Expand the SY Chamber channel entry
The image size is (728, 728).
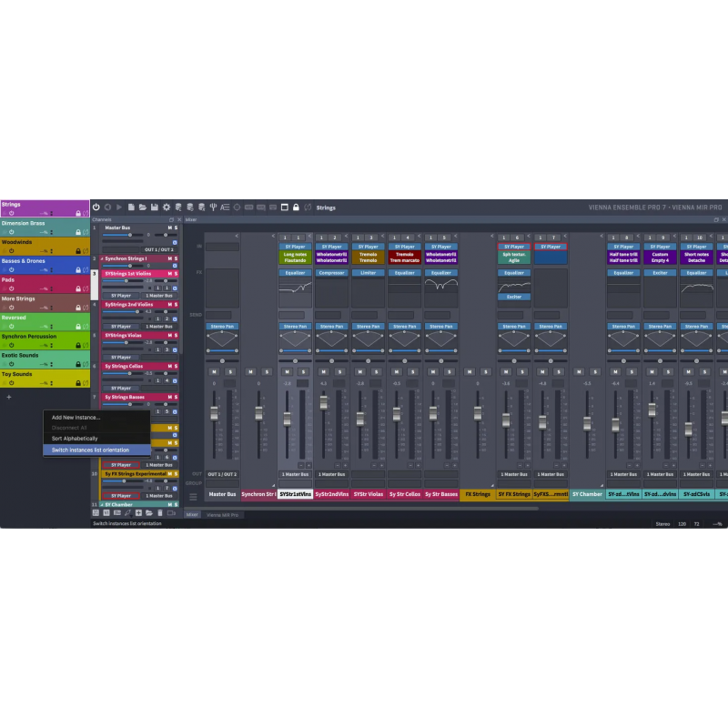[102, 504]
